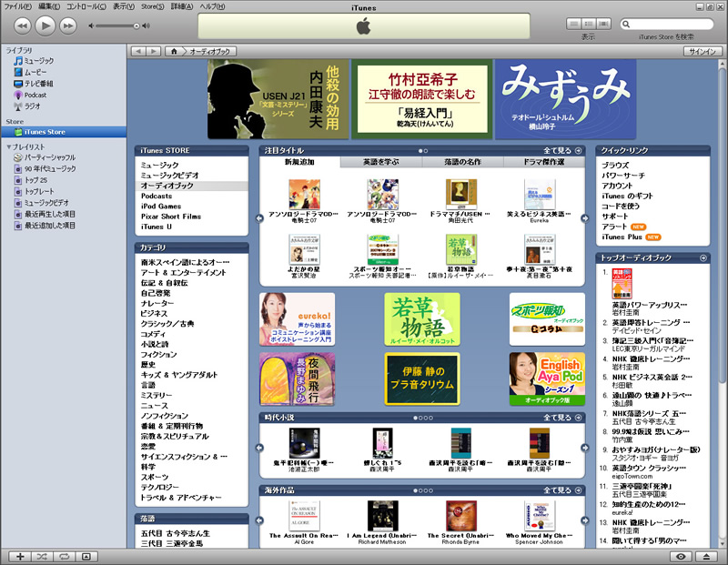728x565 pixels.
Task: Click 全て見る in 時代小説 header
Action: [562, 418]
